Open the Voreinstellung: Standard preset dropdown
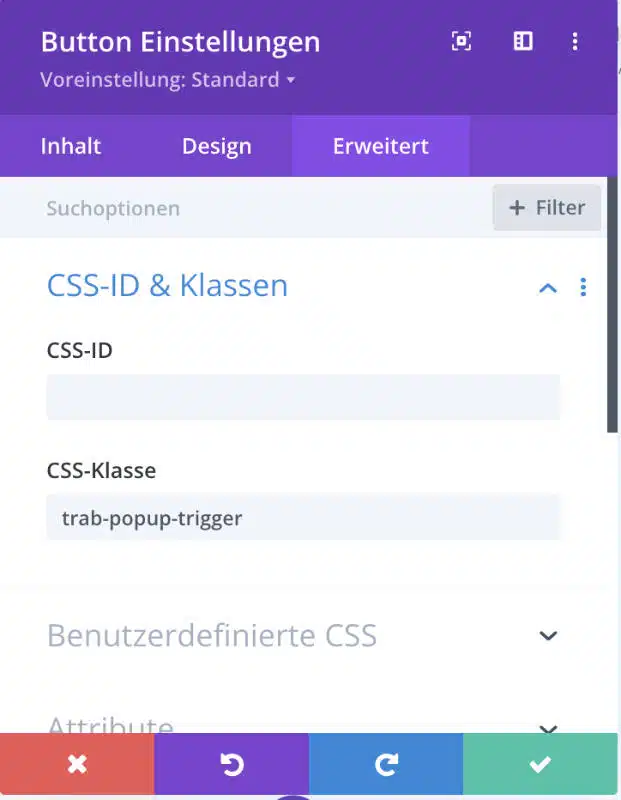 point(168,80)
